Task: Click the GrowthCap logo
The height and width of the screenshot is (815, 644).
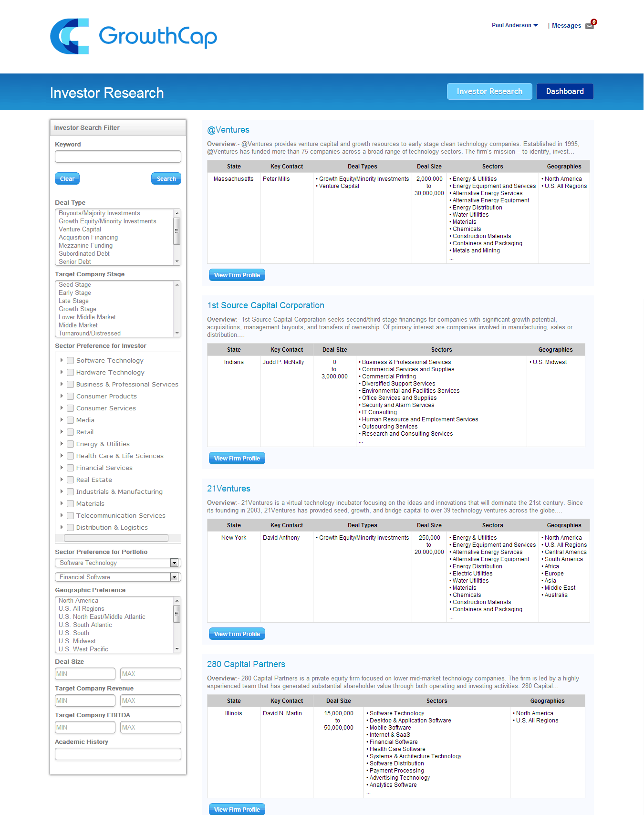Action: click(134, 36)
